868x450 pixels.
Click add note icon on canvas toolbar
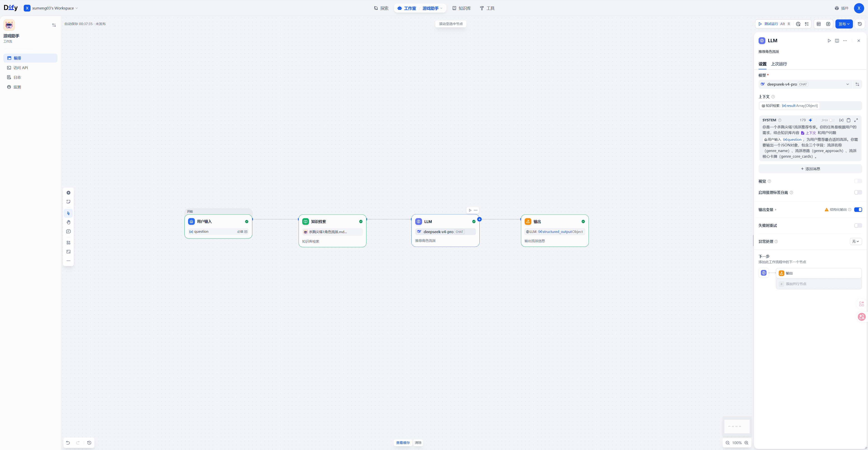point(68,202)
